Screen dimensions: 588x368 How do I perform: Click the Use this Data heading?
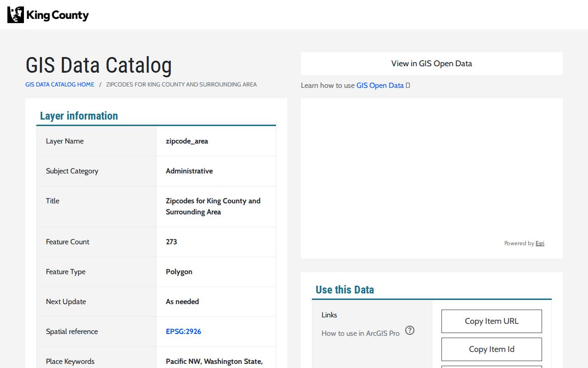tap(345, 290)
